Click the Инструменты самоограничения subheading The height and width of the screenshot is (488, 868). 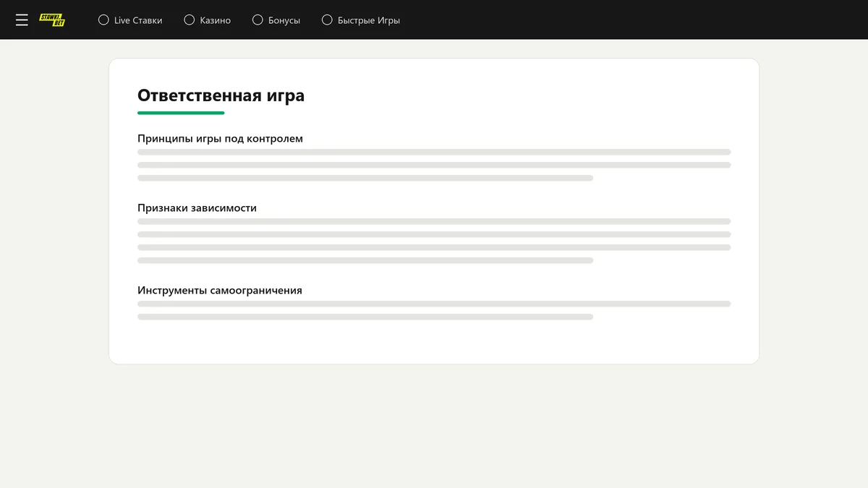pyautogui.click(x=220, y=291)
